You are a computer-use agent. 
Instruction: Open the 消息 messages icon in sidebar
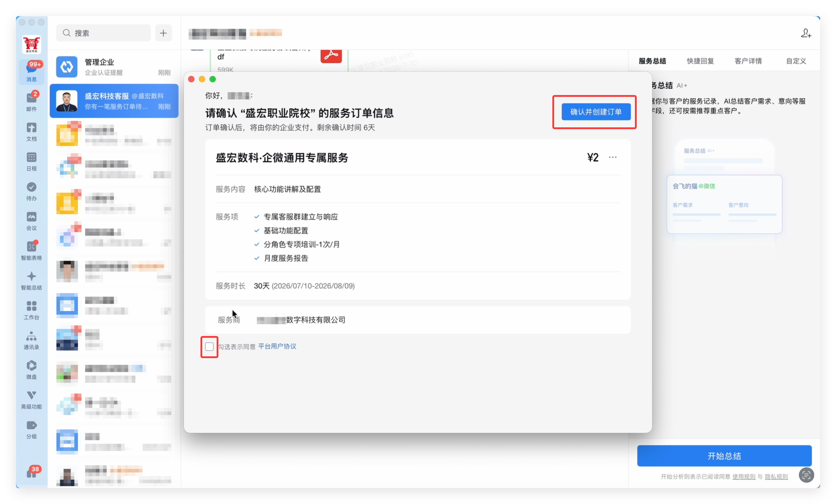31,71
